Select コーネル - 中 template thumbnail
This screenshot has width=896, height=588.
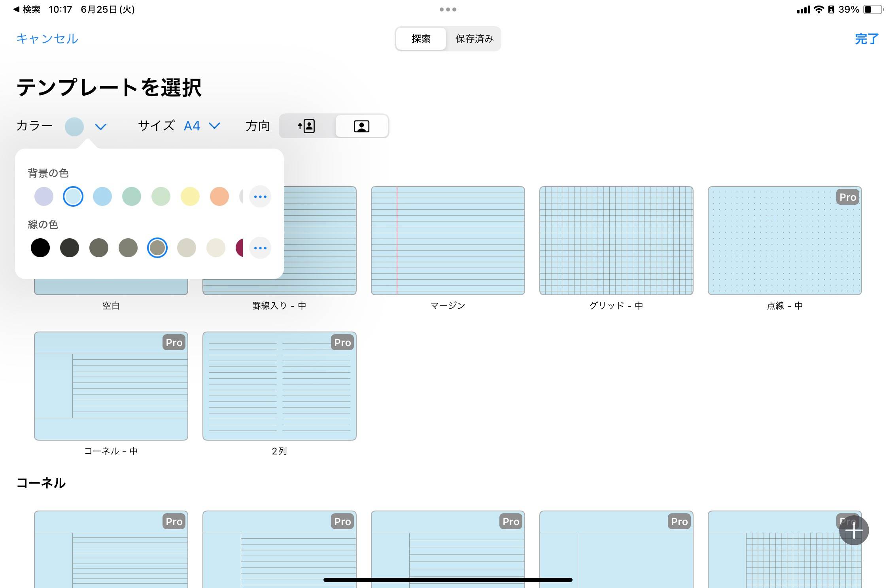[111, 386]
